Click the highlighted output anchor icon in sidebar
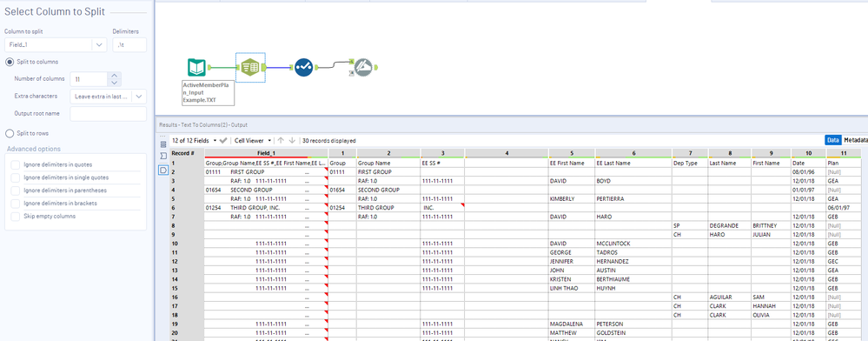868x341 pixels. click(x=163, y=170)
